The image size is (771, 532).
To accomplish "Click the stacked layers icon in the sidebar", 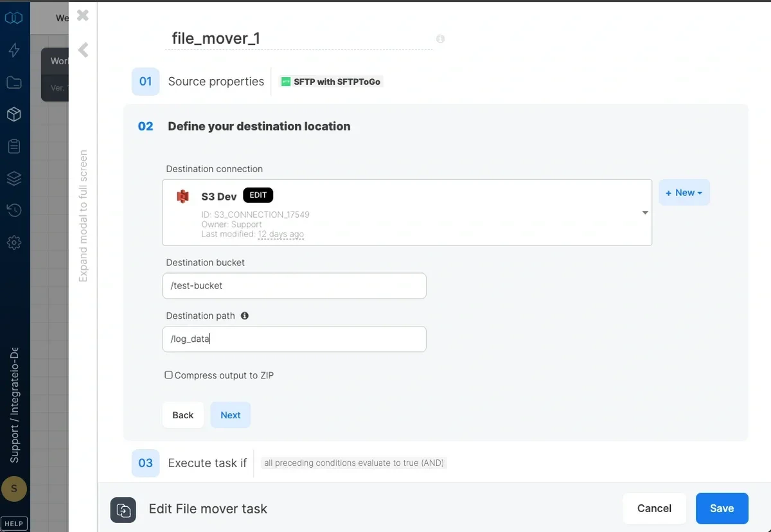I will tap(14, 179).
